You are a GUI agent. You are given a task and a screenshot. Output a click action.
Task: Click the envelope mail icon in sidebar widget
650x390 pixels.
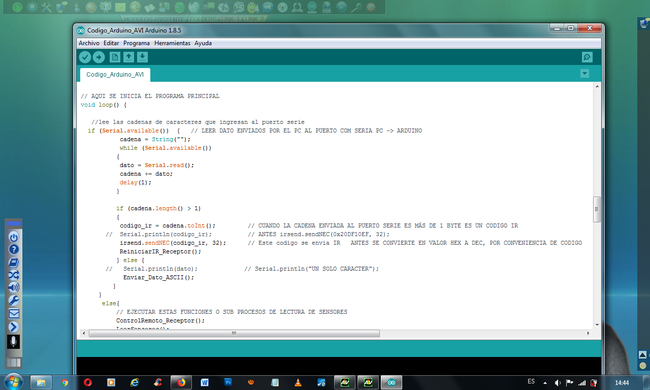pyautogui.click(x=14, y=314)
